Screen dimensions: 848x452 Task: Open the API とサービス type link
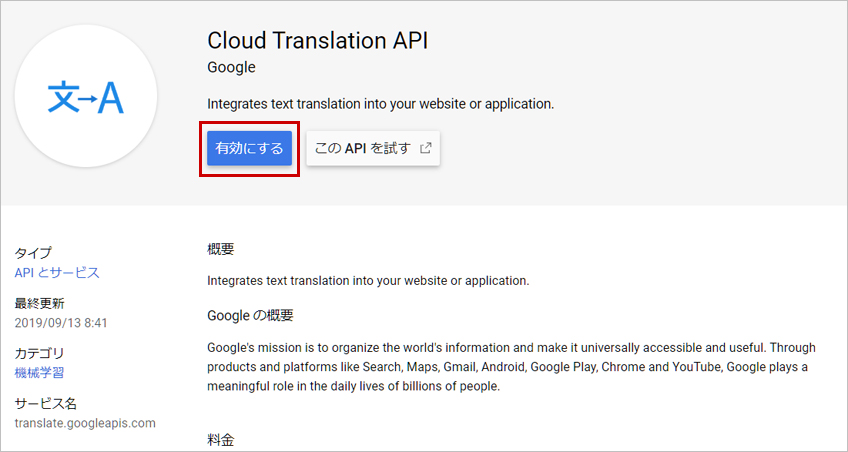[57, 273]
